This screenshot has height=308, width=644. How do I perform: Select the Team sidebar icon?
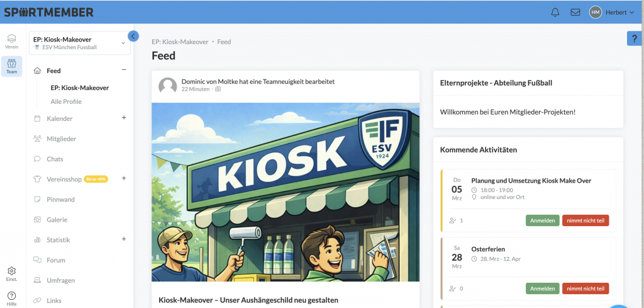point(12,66)
